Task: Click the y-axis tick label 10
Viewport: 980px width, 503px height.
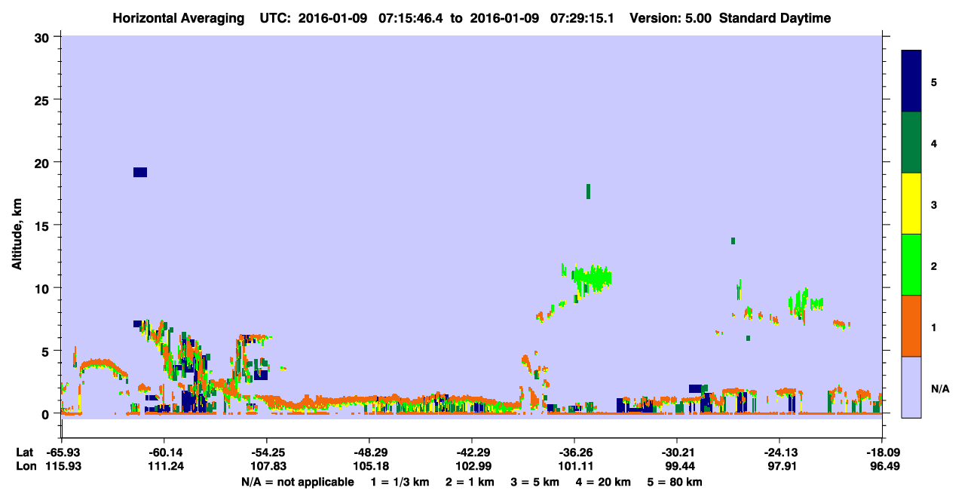Action: coord(43,288)
